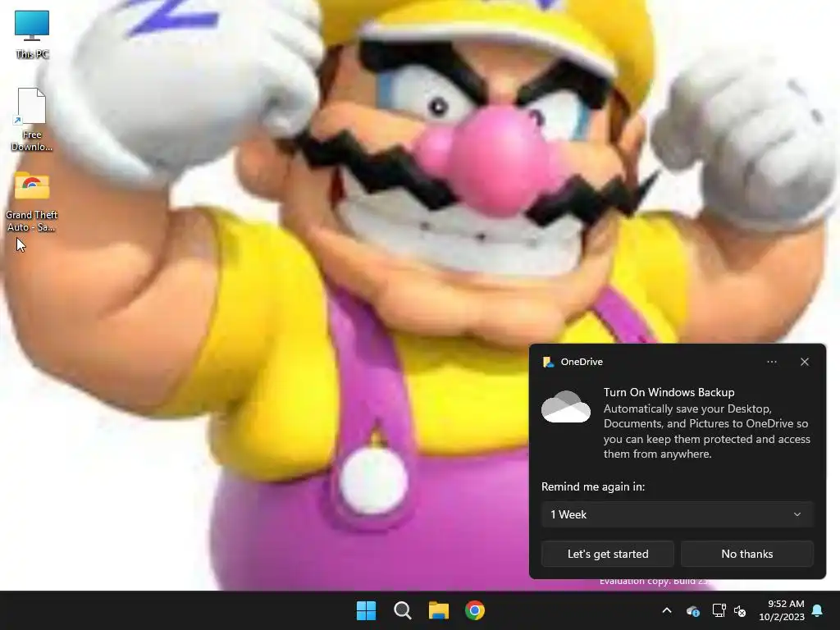Select the This PC desktop icon

32,34
